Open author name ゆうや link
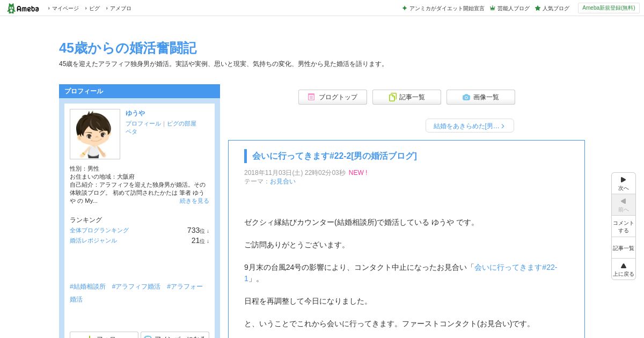 [x=135, y=113]
